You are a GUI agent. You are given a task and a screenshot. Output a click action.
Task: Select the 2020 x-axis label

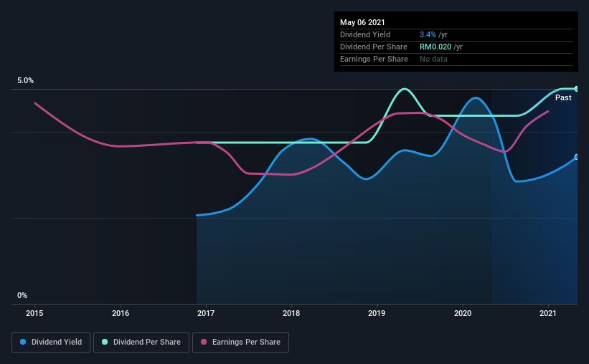463,313
